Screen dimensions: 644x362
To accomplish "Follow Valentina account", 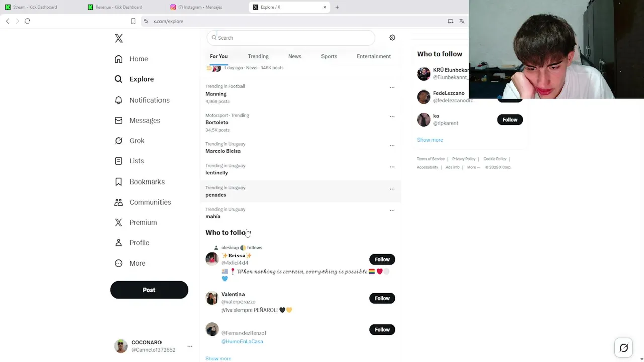I will (382, 298).
